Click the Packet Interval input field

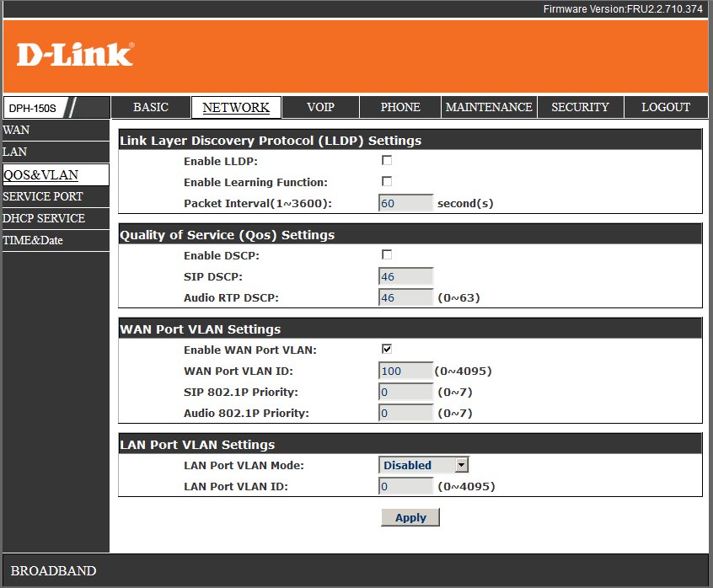(x=405, y=203)
